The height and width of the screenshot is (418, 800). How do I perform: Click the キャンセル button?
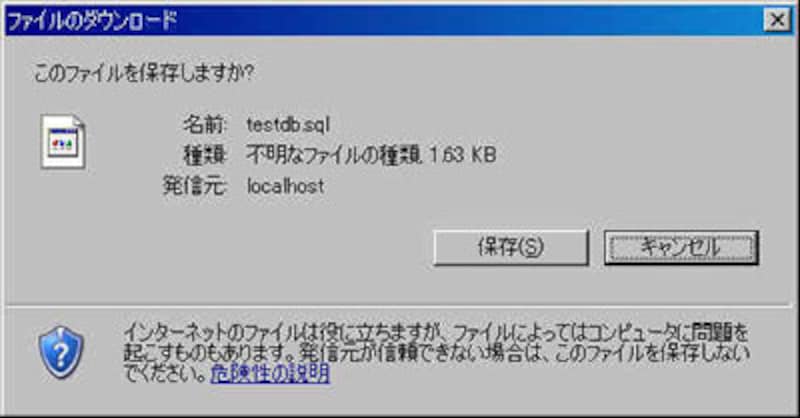tap(681, 248)
